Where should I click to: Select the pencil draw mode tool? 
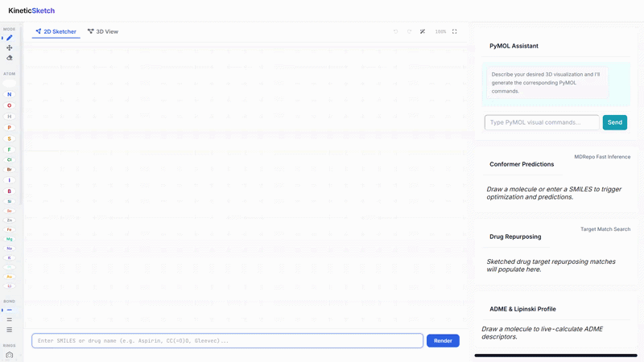pyautogui.click(x=10, y=38)
